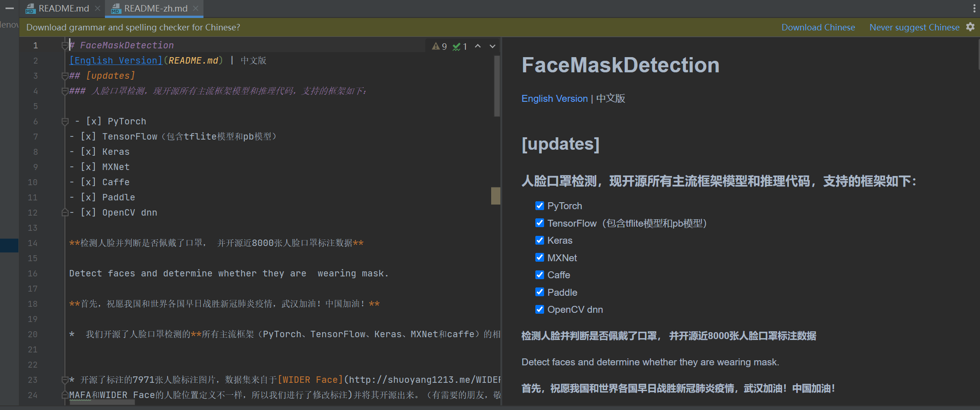The image size is (980, 410).
Task: Click the warnings indicator showing 9
Action: tap(439, 46)
